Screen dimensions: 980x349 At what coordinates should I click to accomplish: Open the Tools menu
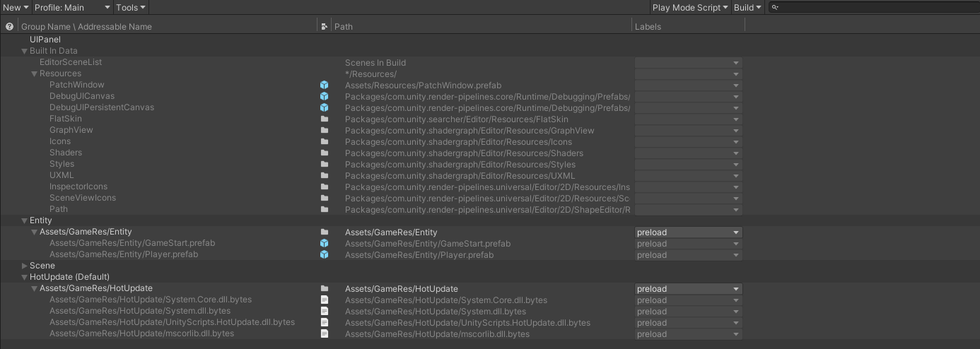[131, 7]
